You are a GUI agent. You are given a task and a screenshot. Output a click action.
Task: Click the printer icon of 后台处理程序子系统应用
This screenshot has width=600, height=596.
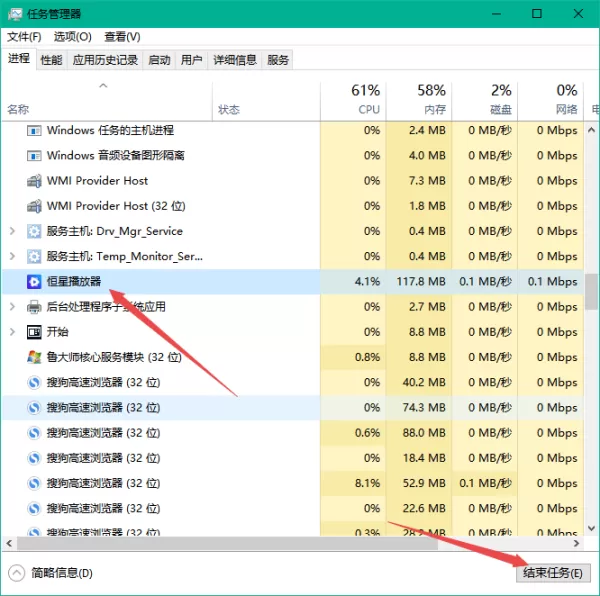34,307
